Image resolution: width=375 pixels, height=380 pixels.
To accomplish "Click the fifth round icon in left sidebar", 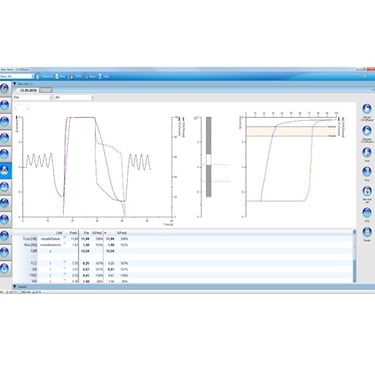I will (x=4, y=154).
